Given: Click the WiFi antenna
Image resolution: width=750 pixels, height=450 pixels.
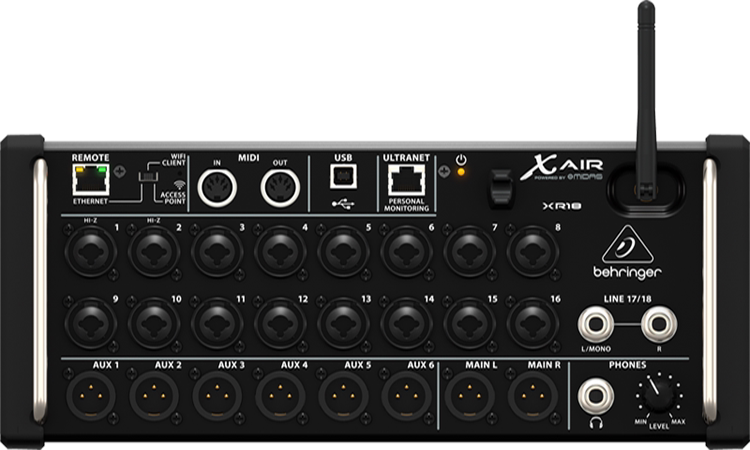Looking at the screenshot, I should (646, 100).
